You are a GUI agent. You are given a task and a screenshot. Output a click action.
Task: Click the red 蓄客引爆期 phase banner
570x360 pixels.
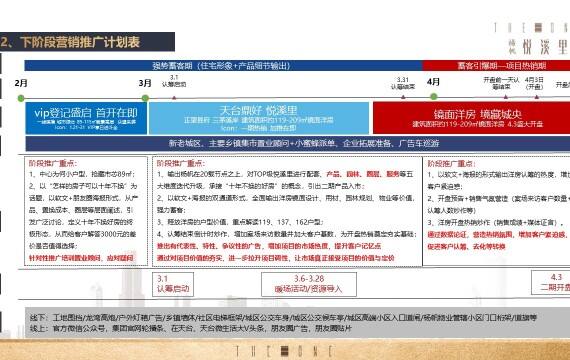click(x=496, y=66)
